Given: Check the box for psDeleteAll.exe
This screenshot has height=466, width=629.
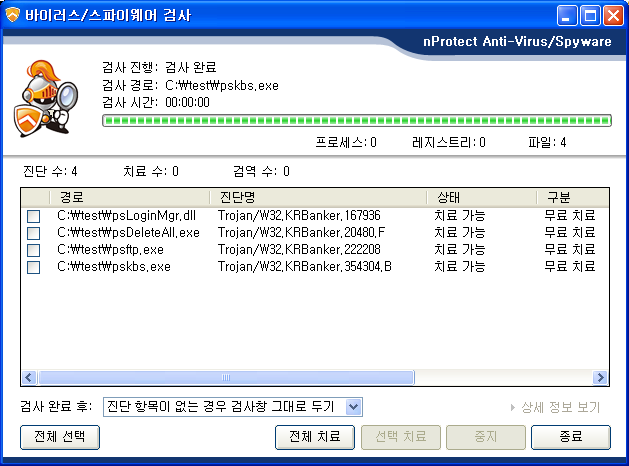Looking at the screenshot, I should coord(34,233).
